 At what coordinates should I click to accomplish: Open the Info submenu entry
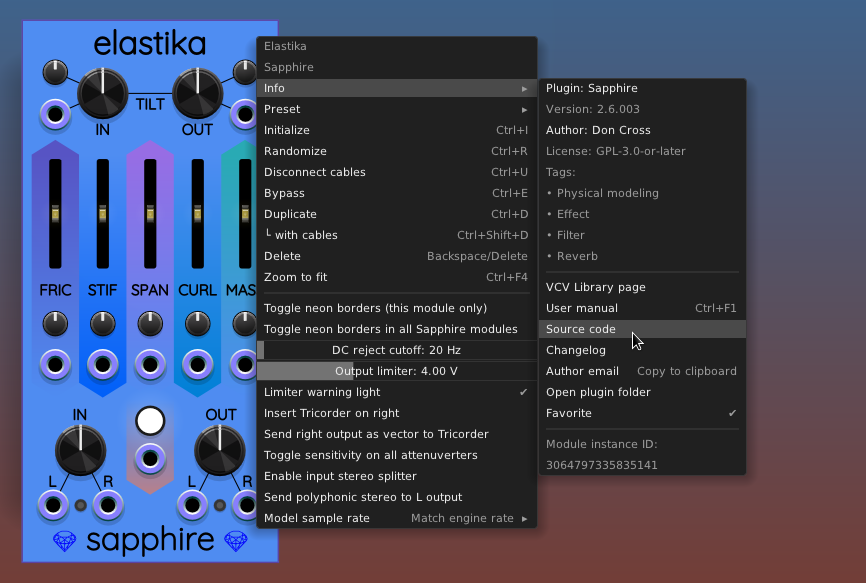396,88
